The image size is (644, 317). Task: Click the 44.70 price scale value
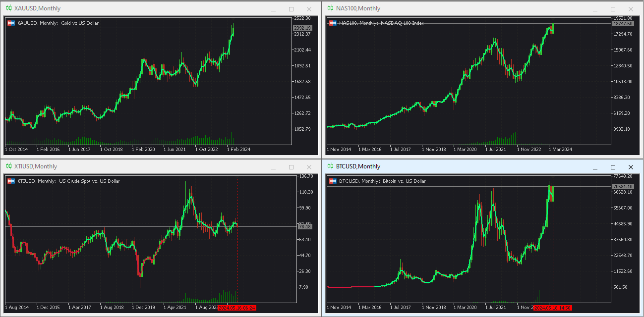click(305, 255)
